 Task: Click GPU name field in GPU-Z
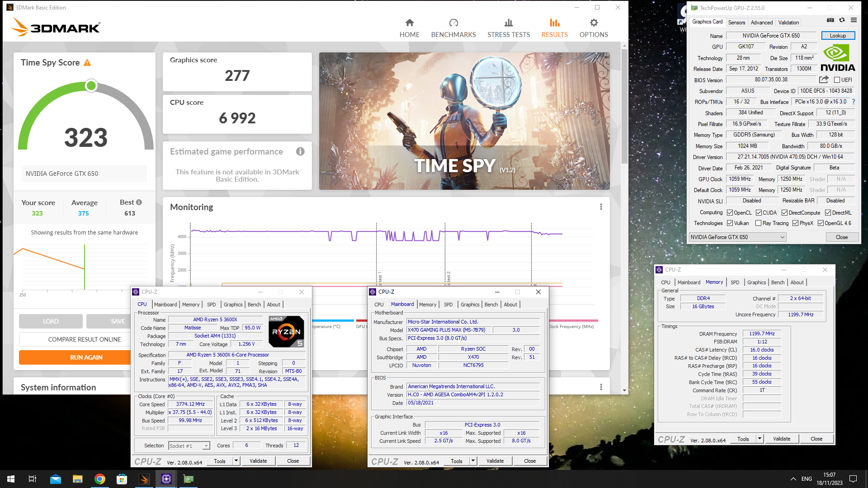[x=771, y=36]
